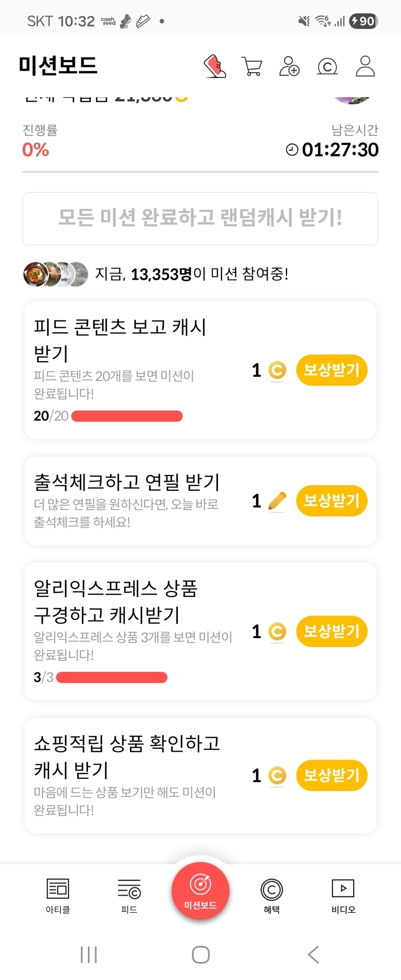Tap the red sneaker step-counter icon
Viewport: 401px width, 980px height.
(215, 66)
